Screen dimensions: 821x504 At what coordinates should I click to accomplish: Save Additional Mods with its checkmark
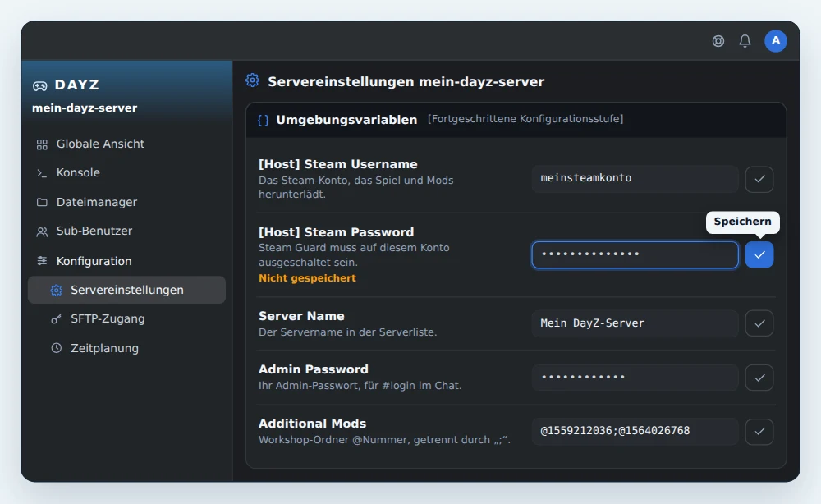759,431
